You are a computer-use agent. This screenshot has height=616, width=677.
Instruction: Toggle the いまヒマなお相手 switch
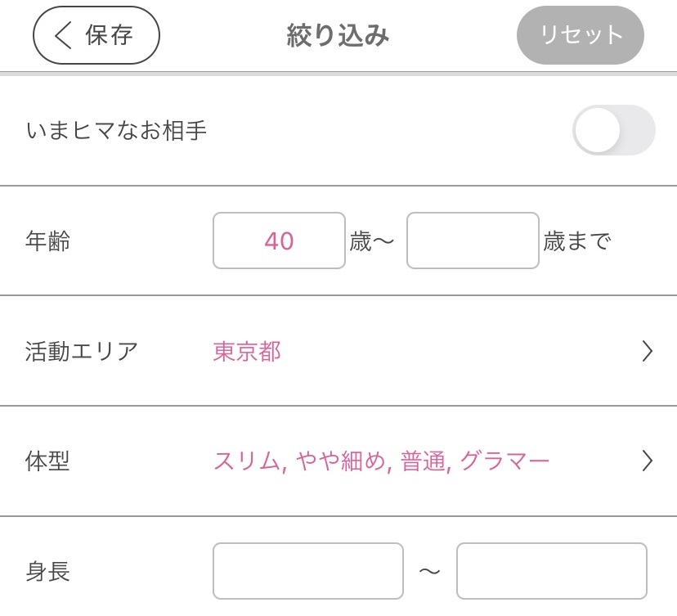(613, 130)
